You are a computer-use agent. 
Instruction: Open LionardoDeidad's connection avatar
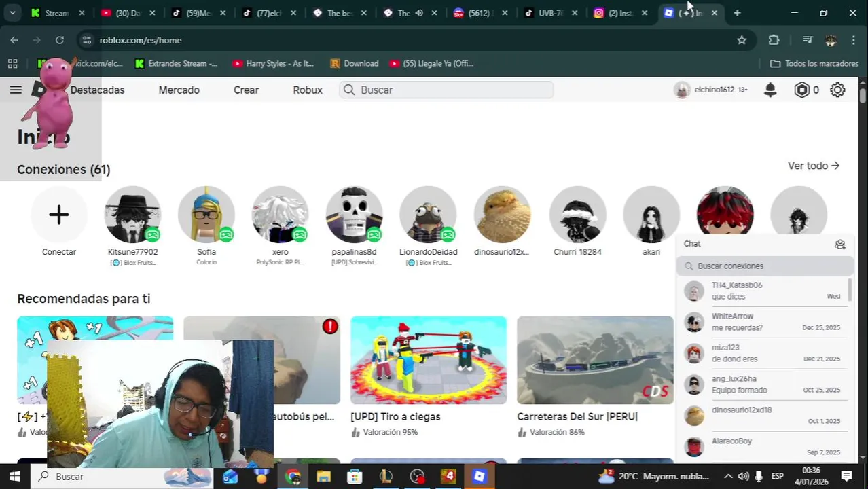point(428,215)
